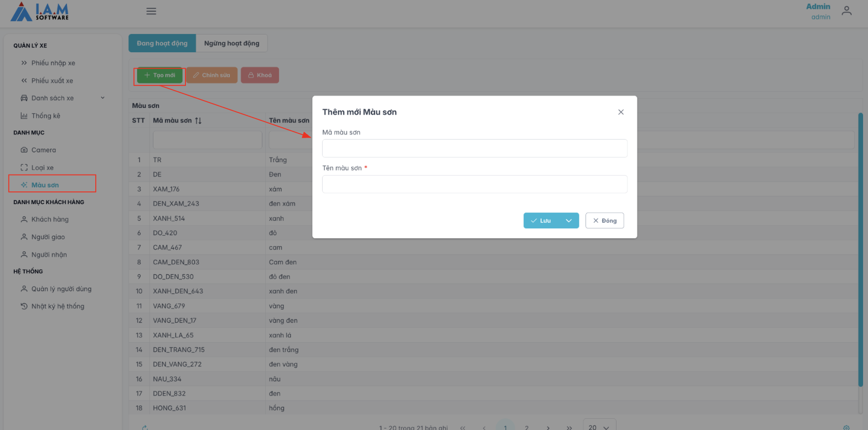
Task: Open Nhật ký hệ thống history item
Action: 57,306
